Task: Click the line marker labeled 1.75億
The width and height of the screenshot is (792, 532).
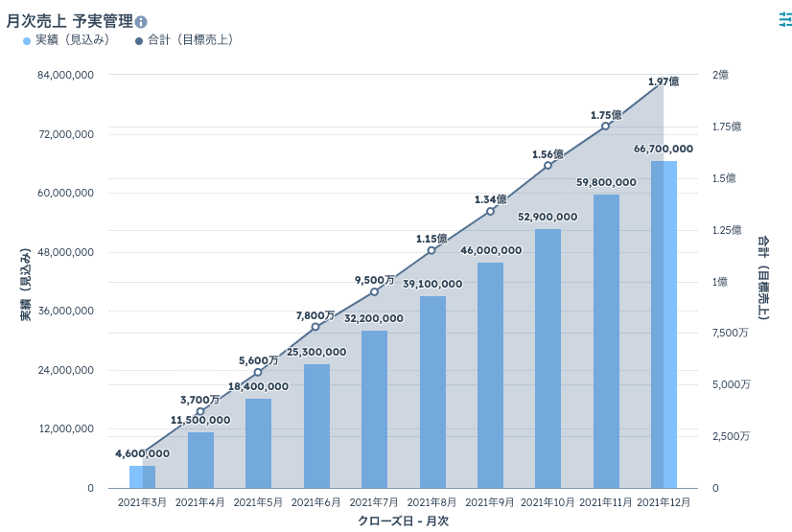Action: pos(606,127)
